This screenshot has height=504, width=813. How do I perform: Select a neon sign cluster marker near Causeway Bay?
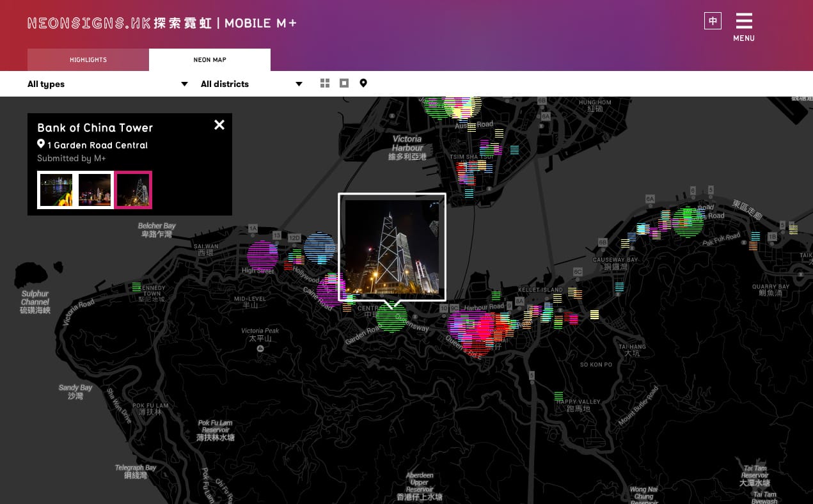[x=647, y=228]
